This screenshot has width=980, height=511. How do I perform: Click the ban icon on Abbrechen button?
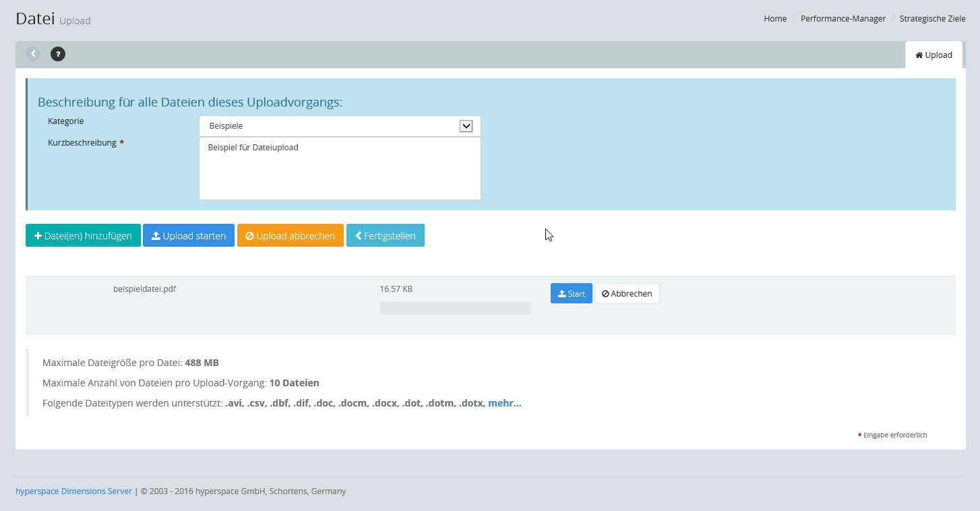tap(605, 294)
